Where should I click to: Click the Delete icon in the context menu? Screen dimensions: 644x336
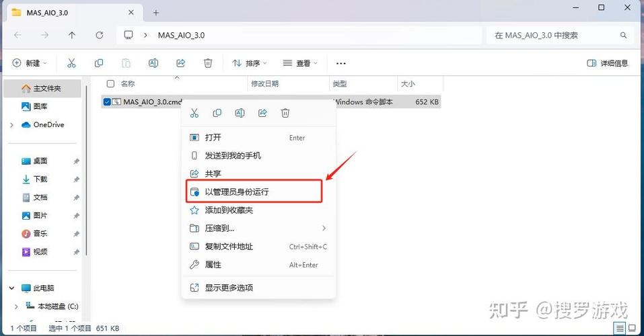coord(285,113)
